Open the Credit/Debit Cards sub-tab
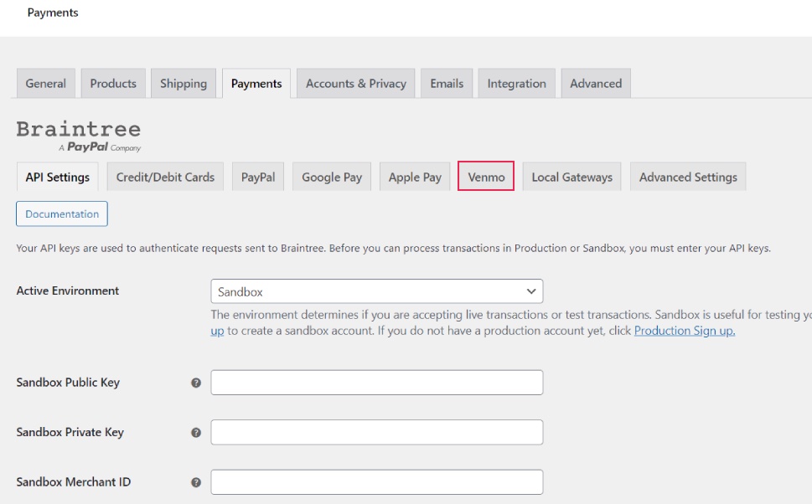The image size is (812, 504). pyautogui.click(x=165, y=177)
